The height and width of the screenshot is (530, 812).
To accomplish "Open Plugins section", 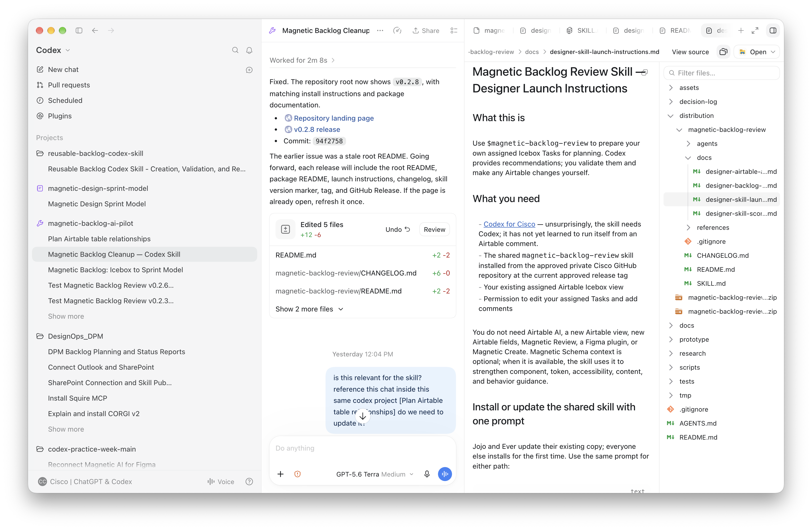I will pos(60,116).
